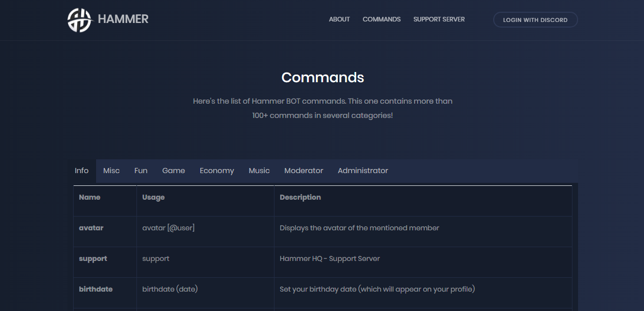This screenshot has width=644, height=311.
Task: Click the Hammer logo icon
Action: [x=79, y=20]
